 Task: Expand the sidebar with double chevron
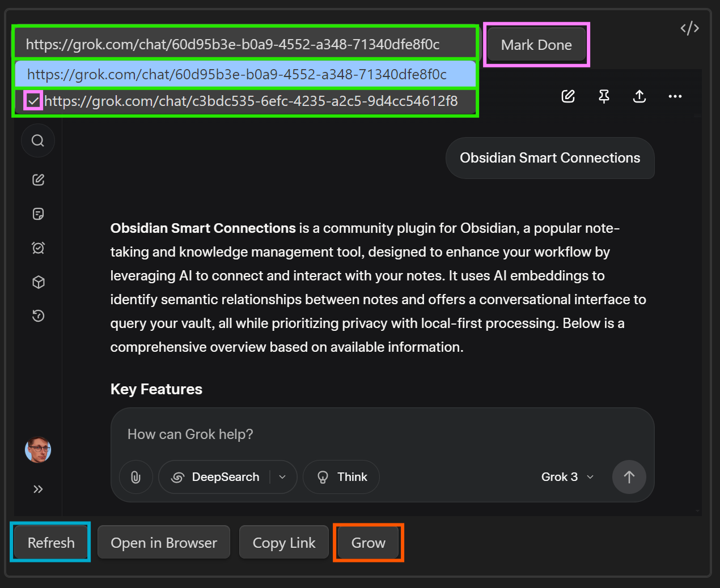[38, 489]
